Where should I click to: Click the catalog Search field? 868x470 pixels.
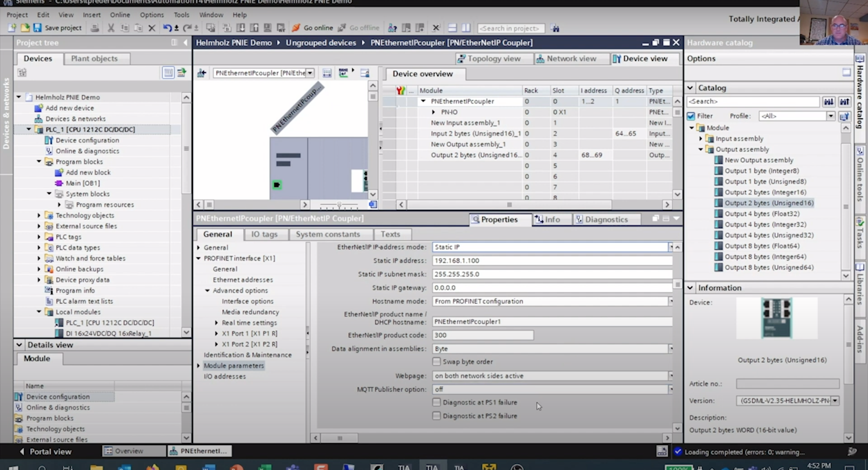753,102
